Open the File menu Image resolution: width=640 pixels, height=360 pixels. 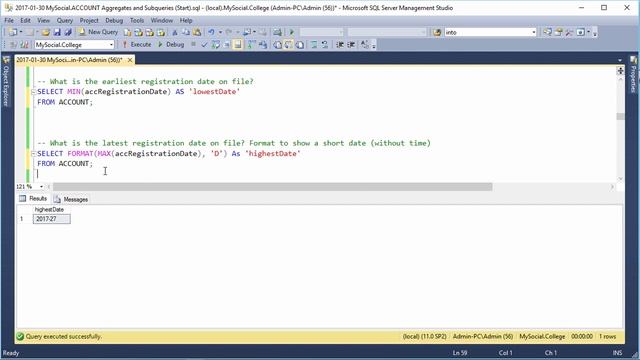pyautogui.click(x=9, y=20)
